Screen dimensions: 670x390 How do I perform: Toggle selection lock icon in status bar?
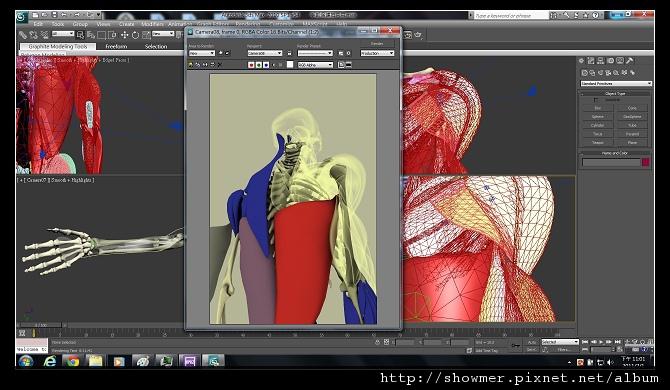pyautogui.click(x=377, y=342)
